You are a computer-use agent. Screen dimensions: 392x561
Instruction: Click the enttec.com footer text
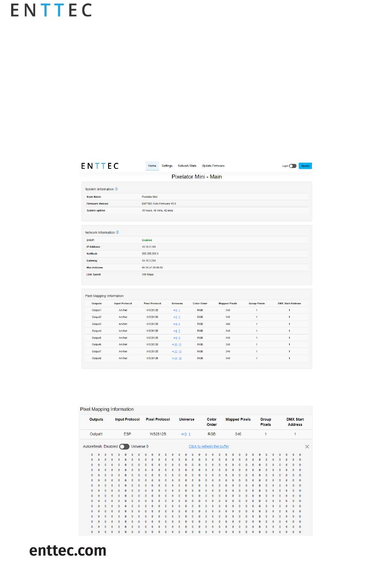tap(68, 551)
